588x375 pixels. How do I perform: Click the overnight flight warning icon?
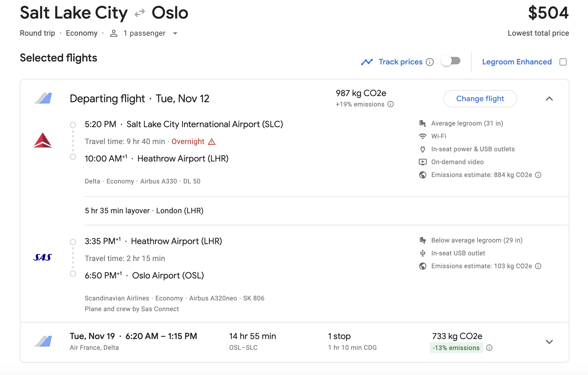pos(212,141)
